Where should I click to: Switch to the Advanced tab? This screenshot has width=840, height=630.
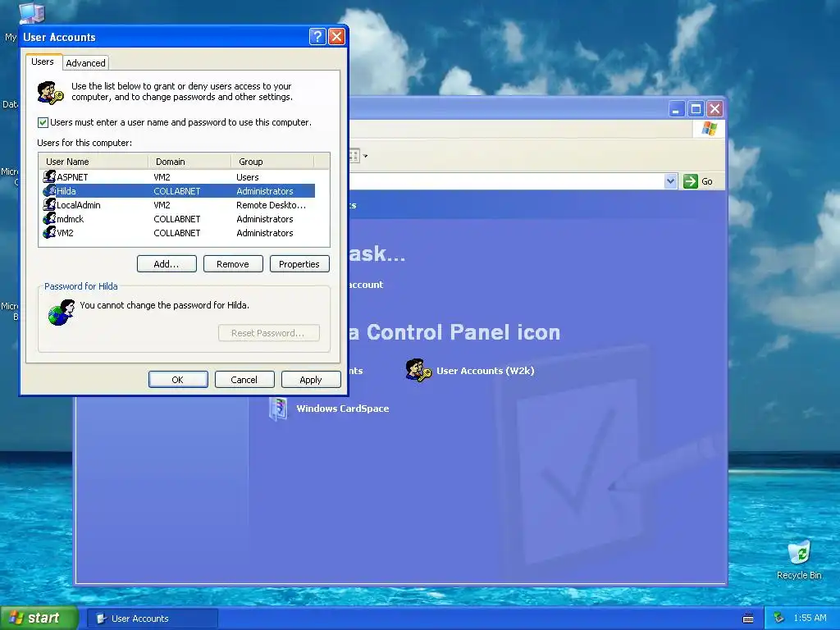pos(85,62)
